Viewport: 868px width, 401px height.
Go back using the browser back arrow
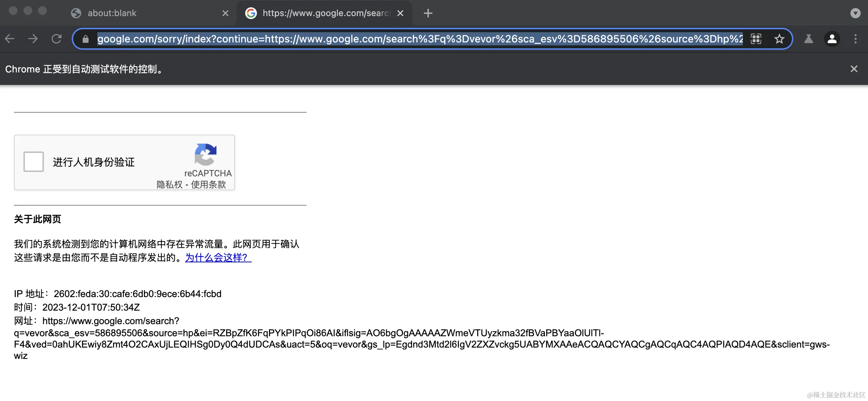10,39
